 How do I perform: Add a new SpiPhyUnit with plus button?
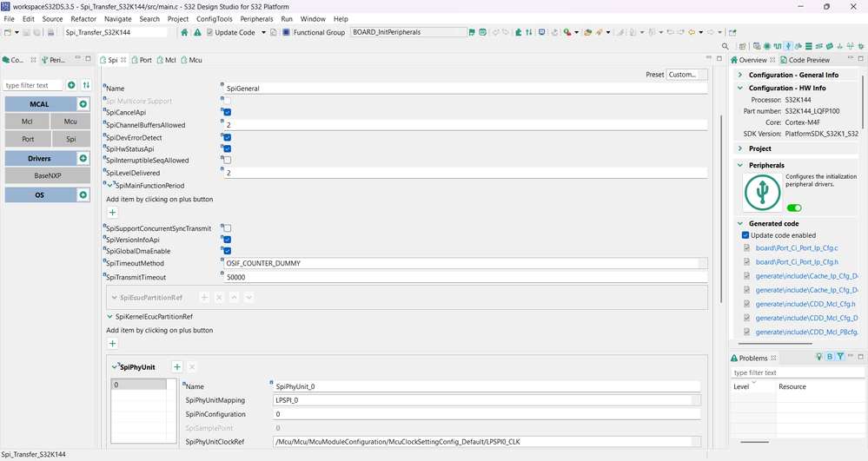[x=177, y=367]
